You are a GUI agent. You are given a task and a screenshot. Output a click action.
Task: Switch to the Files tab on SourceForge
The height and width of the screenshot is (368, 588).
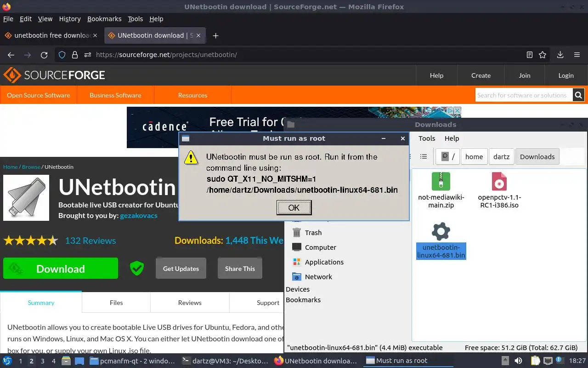(116, 302)
